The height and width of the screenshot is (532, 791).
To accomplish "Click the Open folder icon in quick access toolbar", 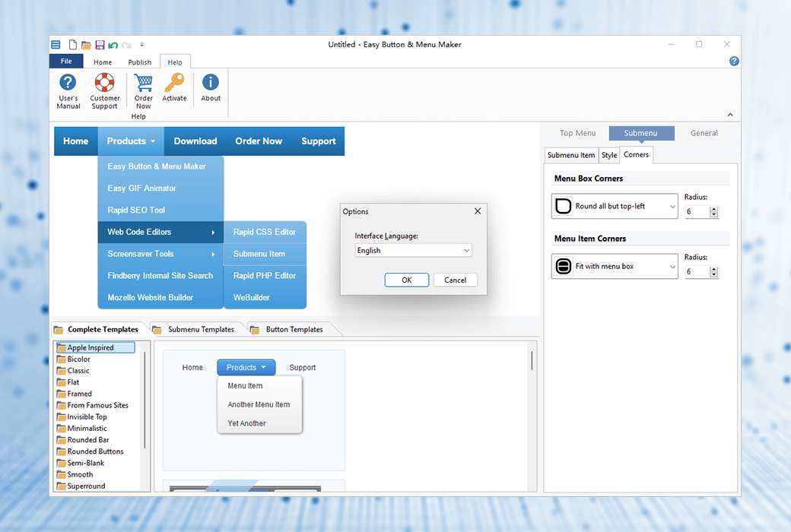I will [86, 45].
